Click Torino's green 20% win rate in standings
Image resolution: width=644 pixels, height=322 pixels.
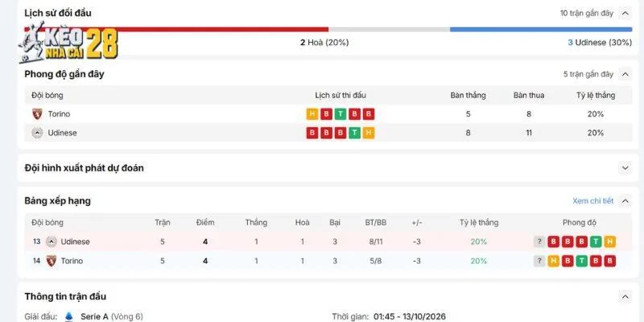pos(479,261)
